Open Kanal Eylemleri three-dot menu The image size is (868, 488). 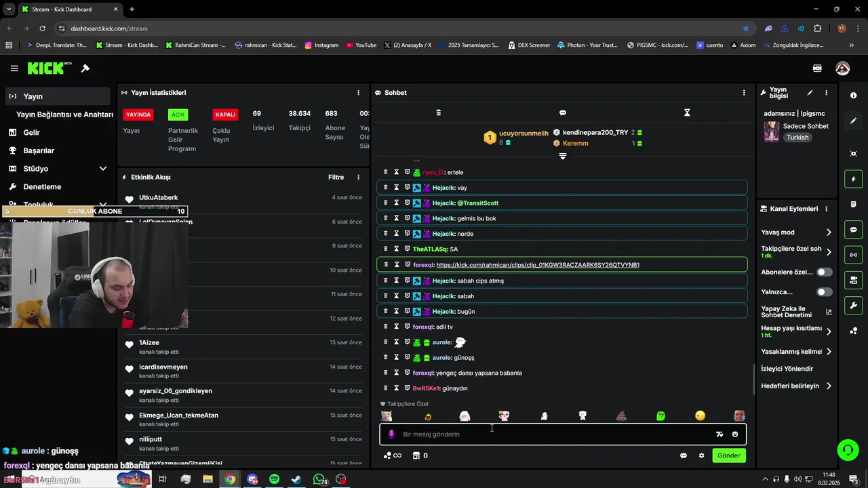pyautogui.click(x=826, y=209)
